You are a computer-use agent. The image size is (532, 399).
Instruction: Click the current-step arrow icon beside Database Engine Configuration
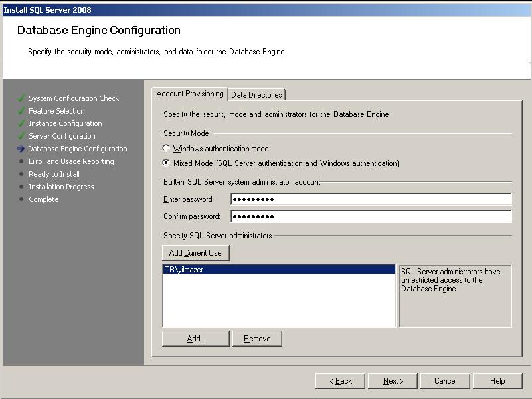click(x=21, y=149)
